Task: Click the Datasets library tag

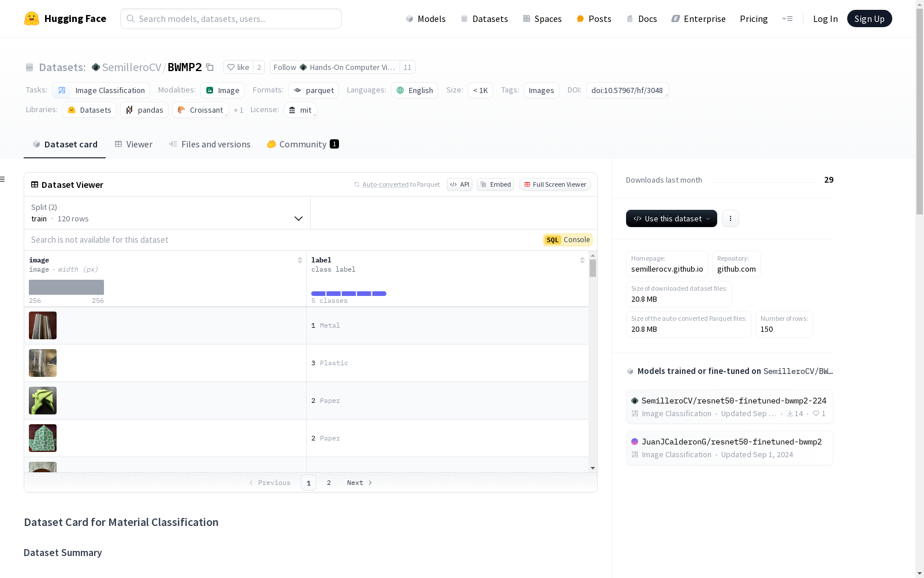Action: pyautogui.click(x=90, y=110)
